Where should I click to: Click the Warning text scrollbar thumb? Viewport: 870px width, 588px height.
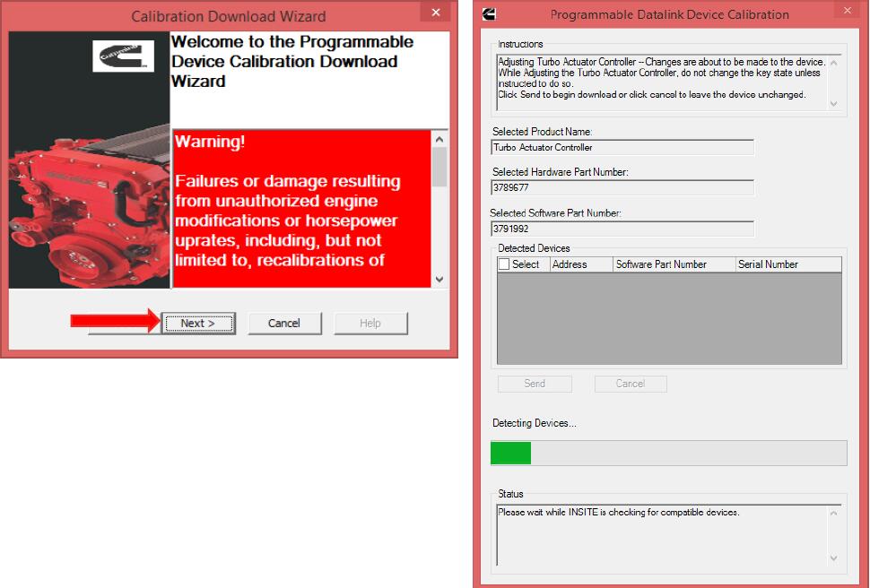[x=439, y=167]
